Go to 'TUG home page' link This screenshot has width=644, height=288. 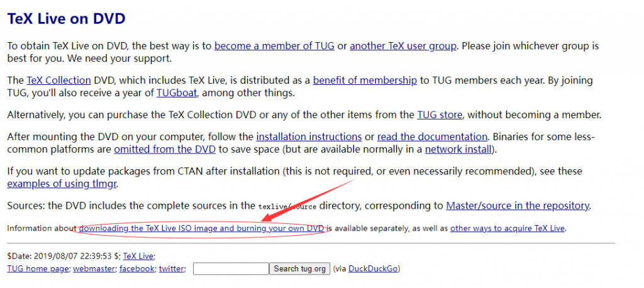tap(38, 269)
